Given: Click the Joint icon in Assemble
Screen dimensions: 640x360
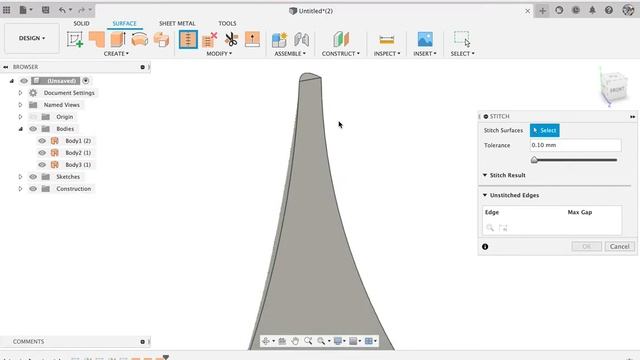Looking at the screenshot, I should (302, 40).
